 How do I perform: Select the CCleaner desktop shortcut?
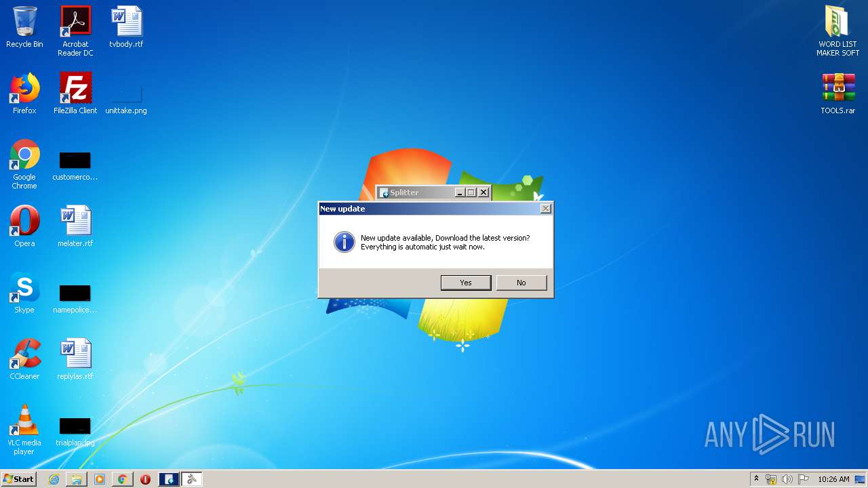pyautogui.click(x=24, y=359)
